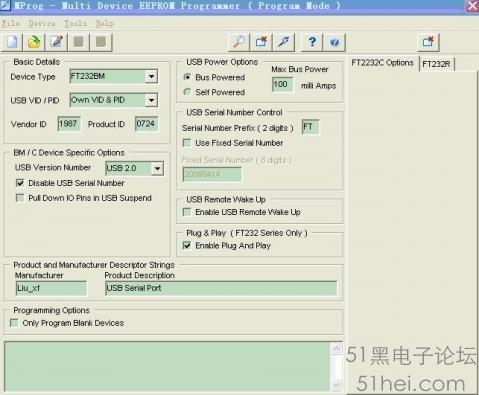
Task: Select the Bus Powered radio button
Action: pyautogui.click(x=187, y=77)
